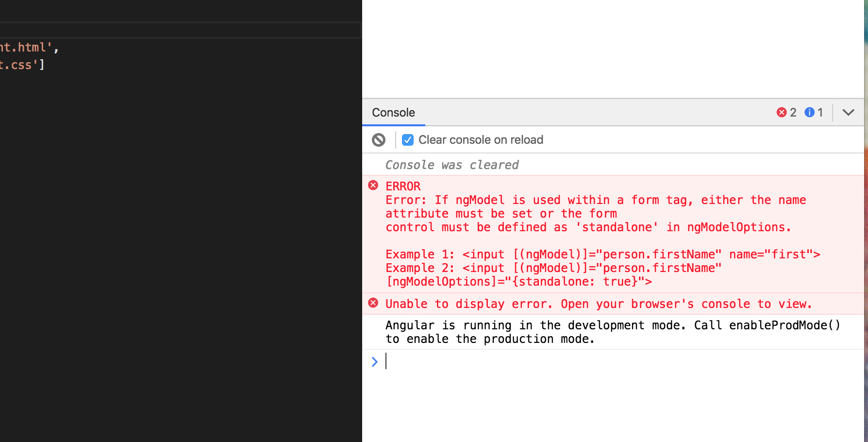Click 'enableProdMode()' in the Angular message
This screenshot has height=442, width=868.
tap(783, 325)
